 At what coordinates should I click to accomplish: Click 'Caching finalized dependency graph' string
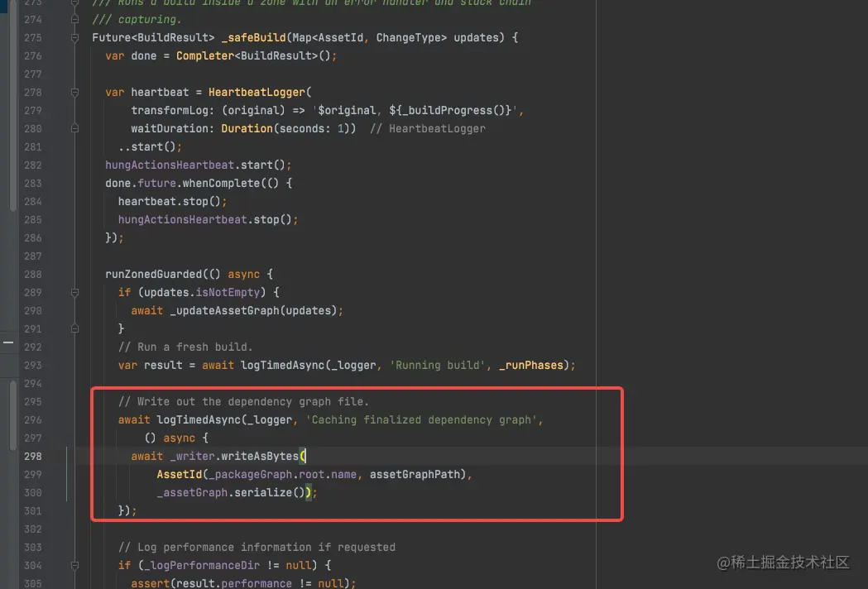(x=421, y=419)
